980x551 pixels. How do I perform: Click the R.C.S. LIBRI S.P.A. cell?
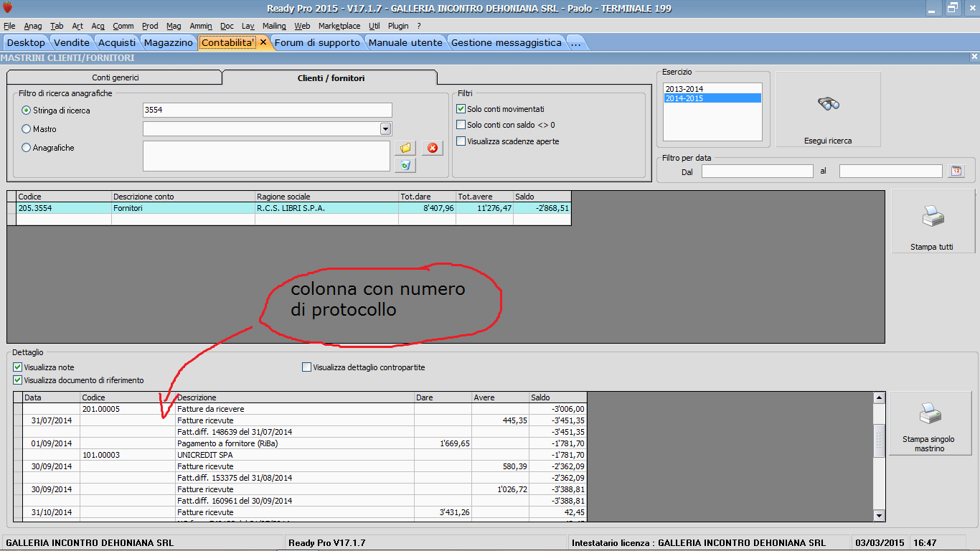click(327, 208)
